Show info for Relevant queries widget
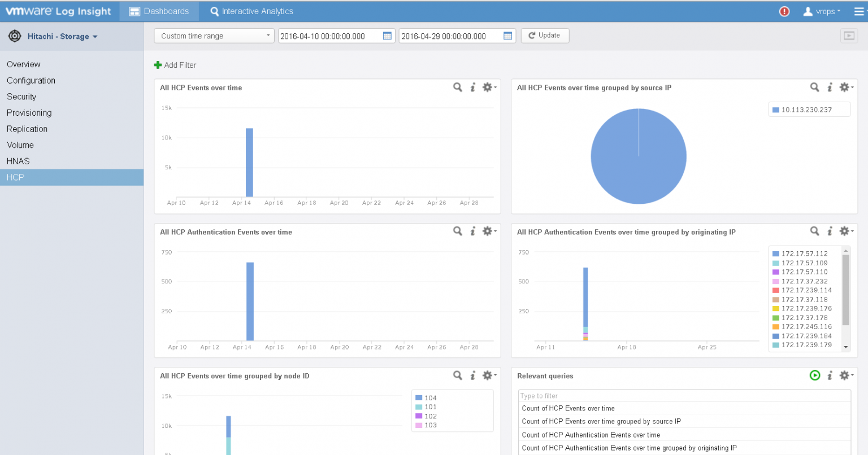This screenshot has width=868, height=455. point(830,375)
